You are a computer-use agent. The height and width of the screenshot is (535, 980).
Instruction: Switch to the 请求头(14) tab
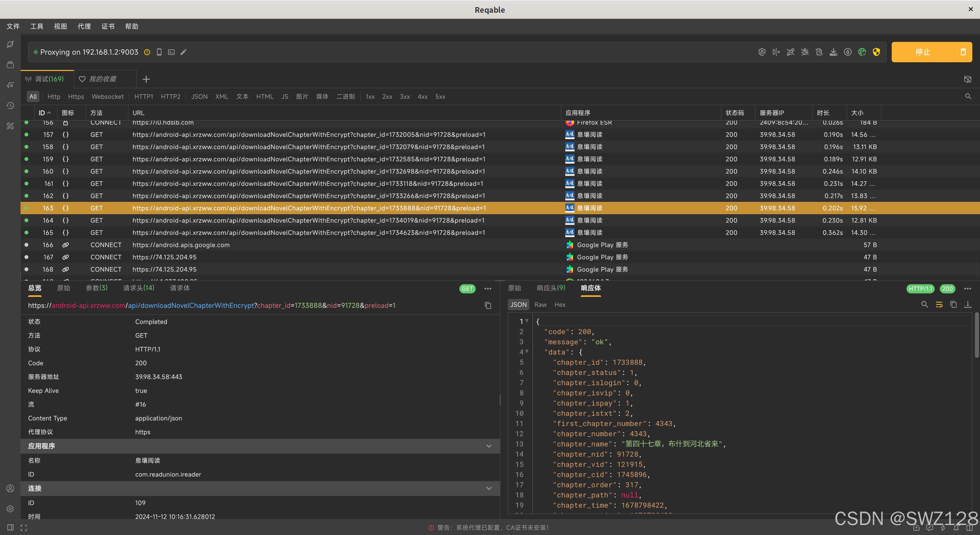click(139, 288)
